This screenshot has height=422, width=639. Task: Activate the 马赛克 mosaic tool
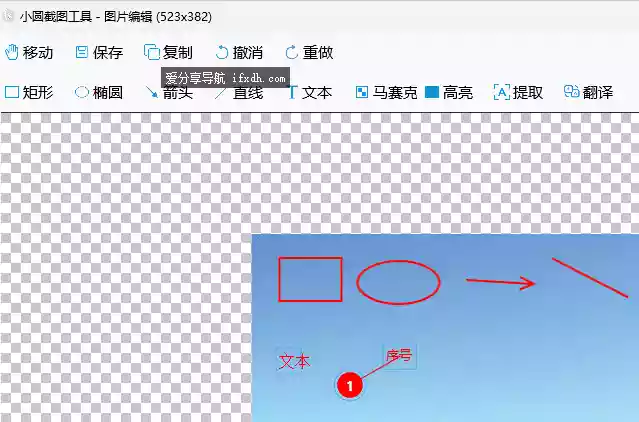click(x=386, y=92)
